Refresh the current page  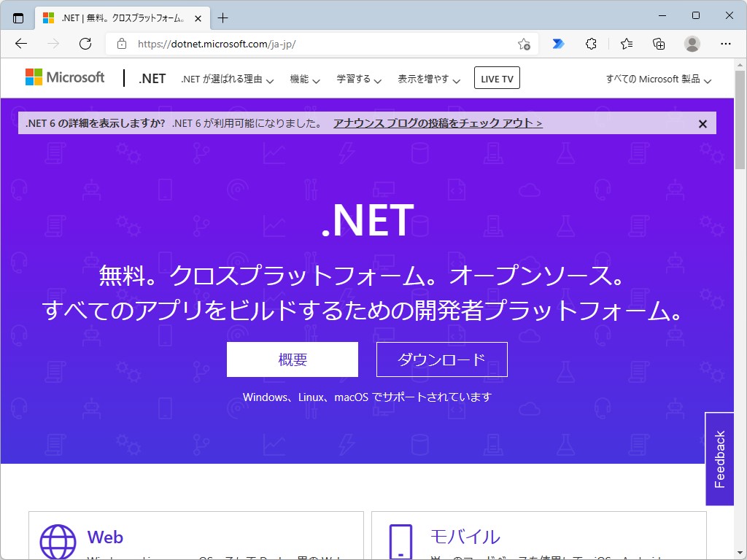[85, 44]
